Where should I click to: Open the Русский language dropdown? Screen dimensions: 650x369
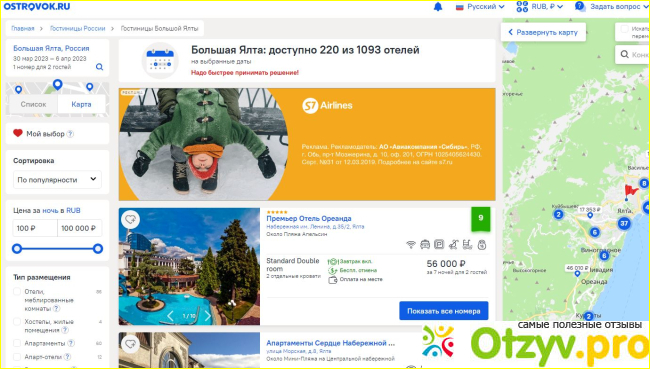pyautogui.click(x=480, y=7)
